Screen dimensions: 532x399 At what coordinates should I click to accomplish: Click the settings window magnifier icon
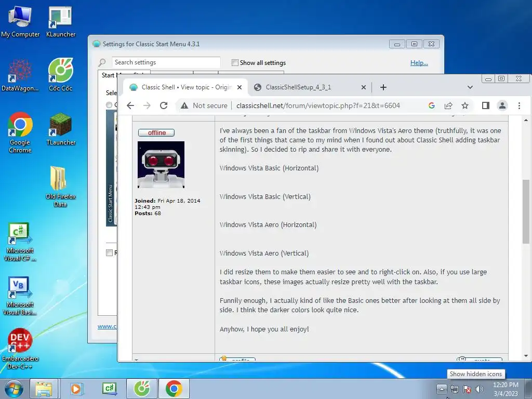(102, 62)
